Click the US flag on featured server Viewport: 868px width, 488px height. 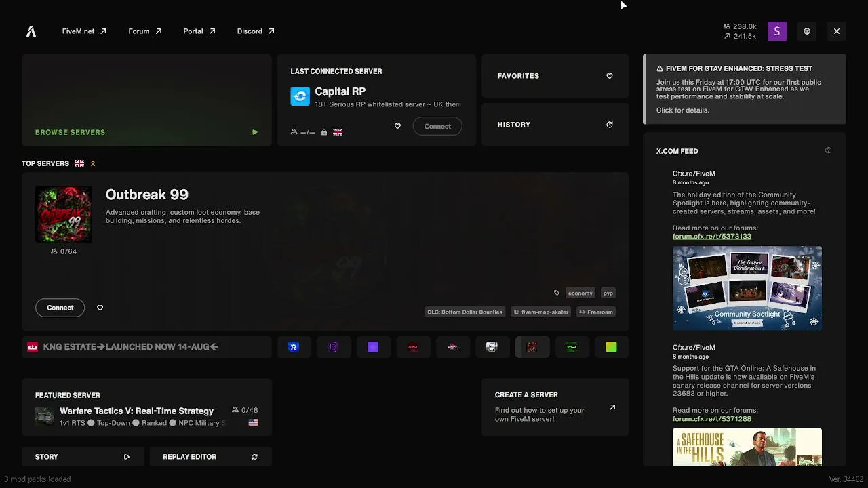(x=254, y=422)
